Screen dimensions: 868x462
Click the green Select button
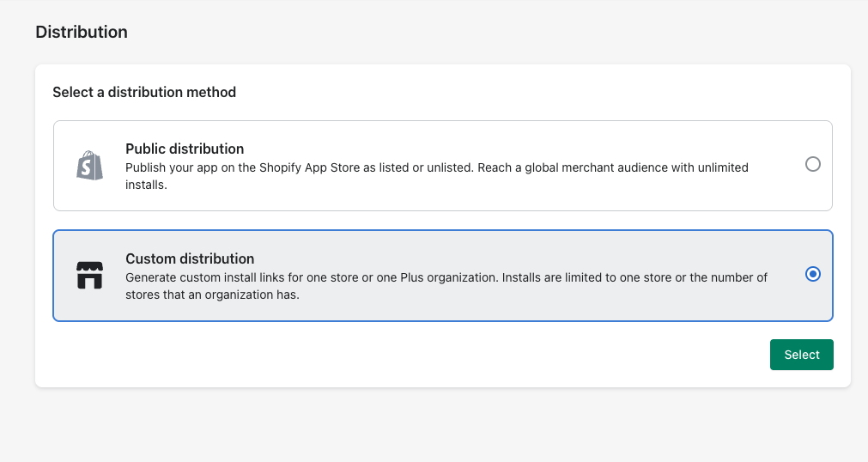coord(802,355)
